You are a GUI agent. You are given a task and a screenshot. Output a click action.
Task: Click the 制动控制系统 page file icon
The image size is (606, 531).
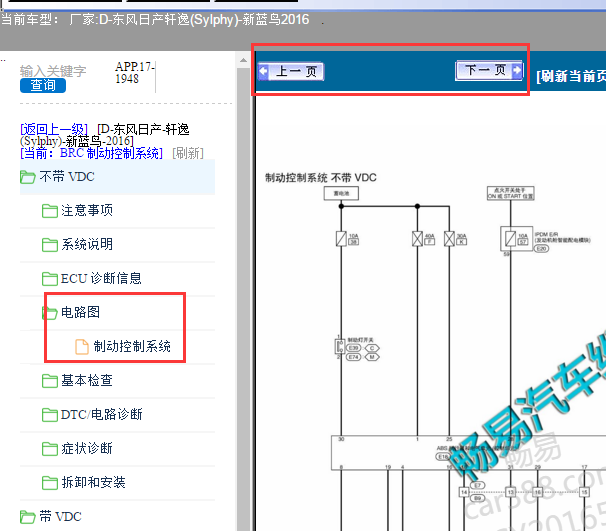[x=82, y=347]
